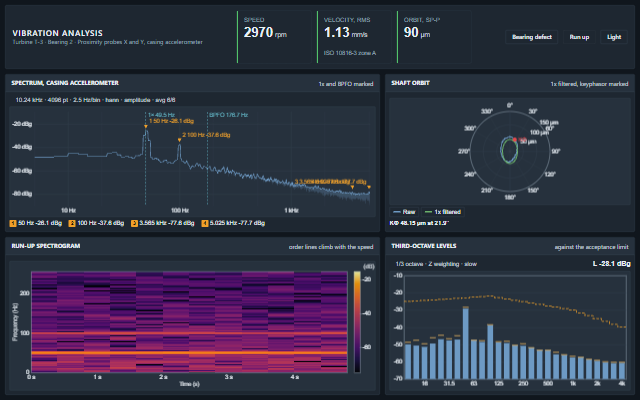640x400 pixels.
Task: Click the Spectrum, Casing Accelerometer heading
Action: [65, 83]
